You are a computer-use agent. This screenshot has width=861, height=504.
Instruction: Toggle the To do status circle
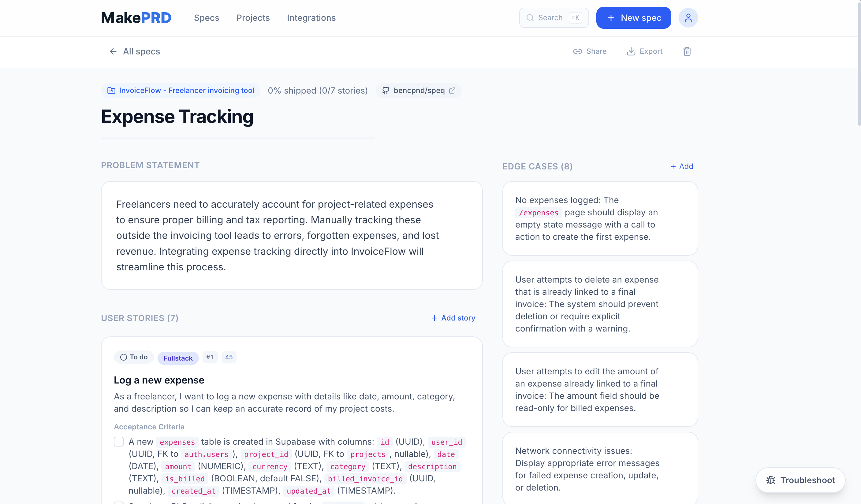pos(124,357)
